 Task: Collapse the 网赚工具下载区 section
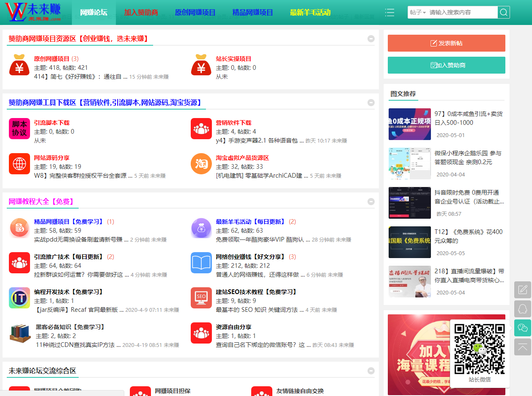(x=371, y=102)
